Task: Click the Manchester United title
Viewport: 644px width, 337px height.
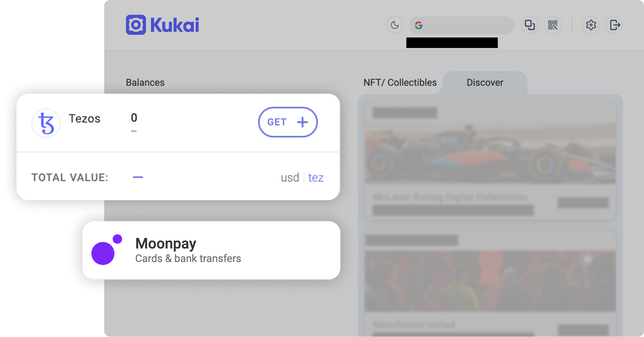Action: coord(414,325)
